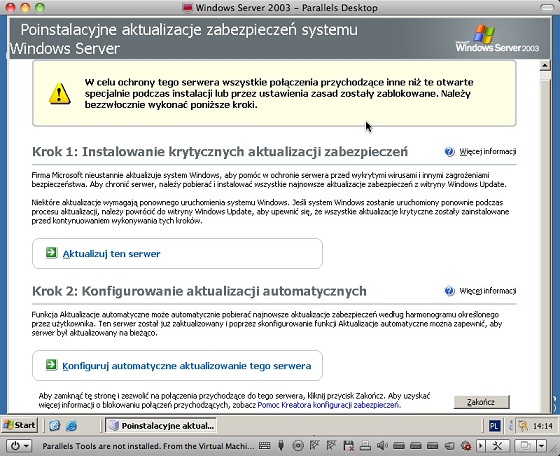Click the second network adapter icon in the Parallels status bar
This screenshot has width=560, height=456.
331,445
